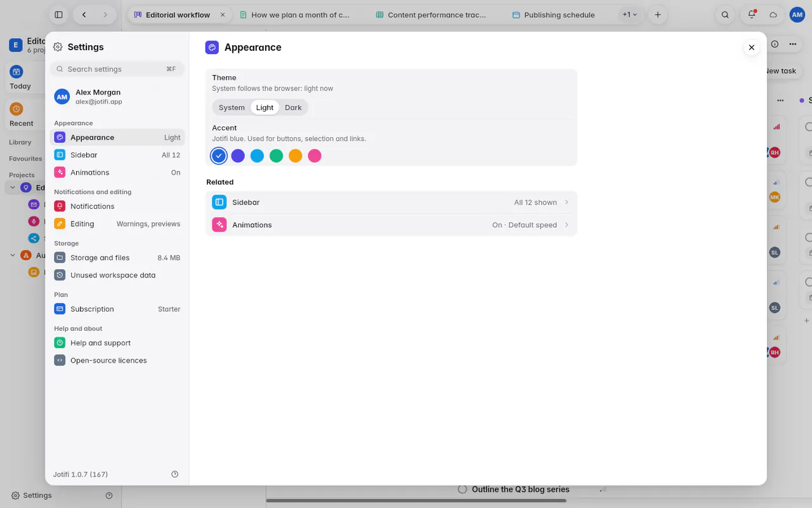812x508 pixels.
Task: Click help icon beside Jotifi version
Action: (x=175, y=474)
